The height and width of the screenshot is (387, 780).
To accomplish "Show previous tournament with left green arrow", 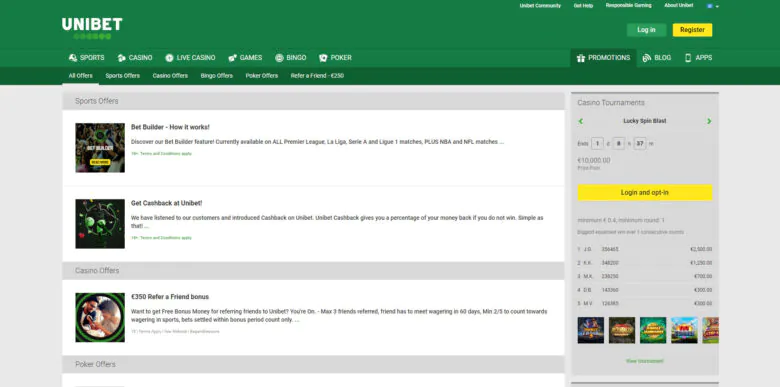I will [x=581, y=121].
